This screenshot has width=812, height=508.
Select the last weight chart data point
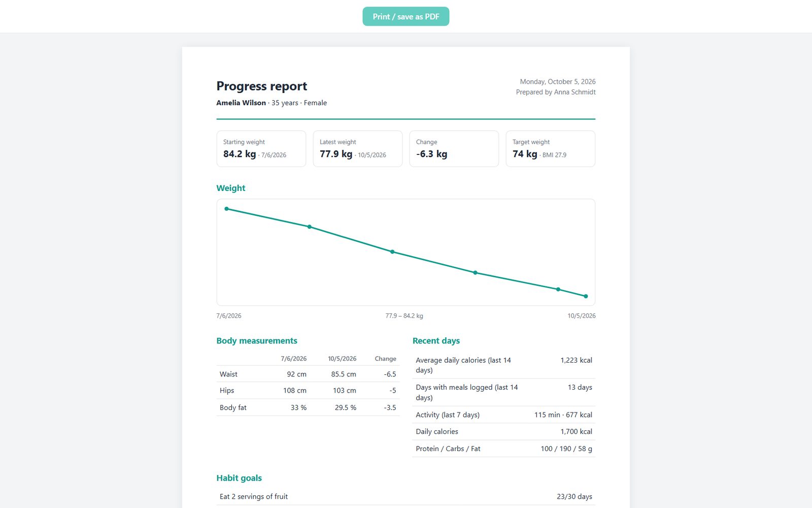click(586, 296)
